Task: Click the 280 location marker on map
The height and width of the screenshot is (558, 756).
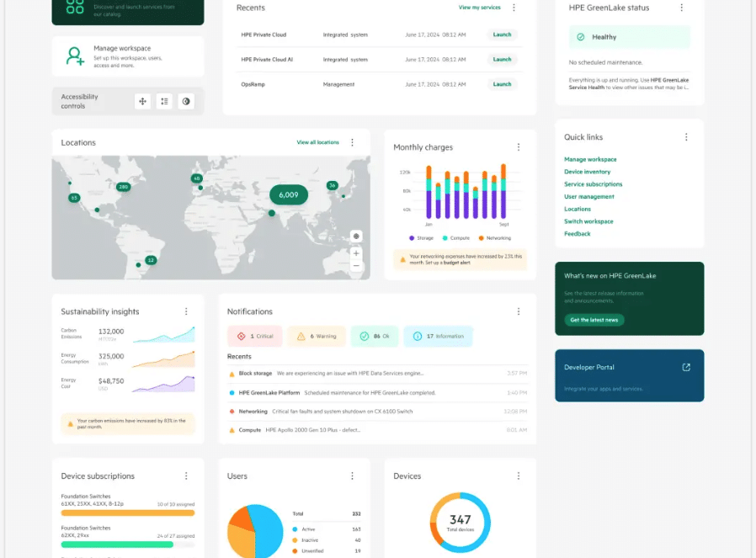Action: [124, 187]
